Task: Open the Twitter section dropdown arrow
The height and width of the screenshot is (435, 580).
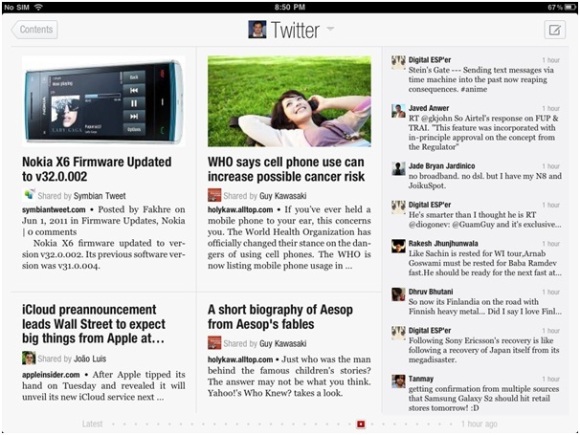Action: pos(330,28)
